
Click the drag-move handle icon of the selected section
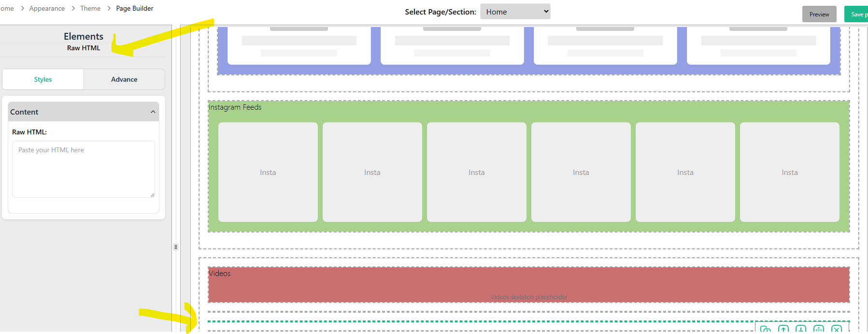click(819, 329)
